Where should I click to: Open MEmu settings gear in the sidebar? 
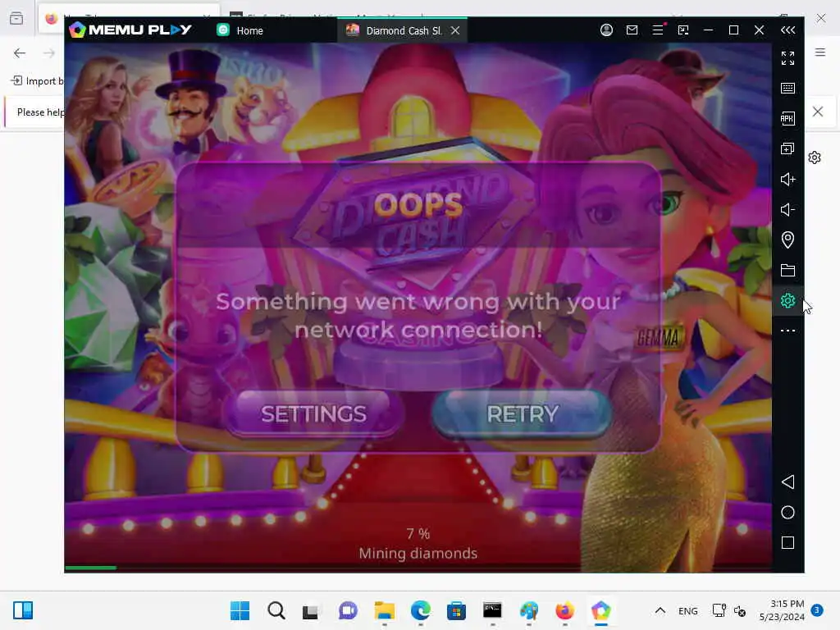coord(787,300)
